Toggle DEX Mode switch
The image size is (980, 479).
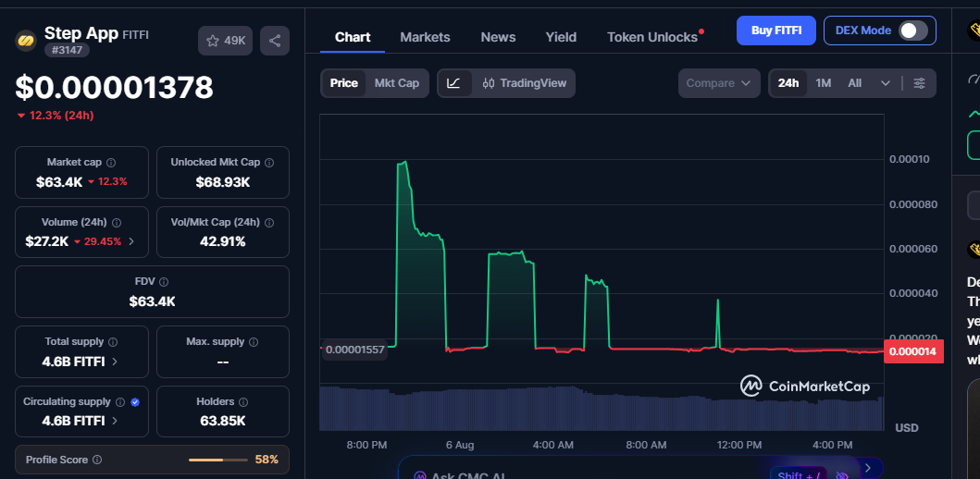click(x=913, y=31)
